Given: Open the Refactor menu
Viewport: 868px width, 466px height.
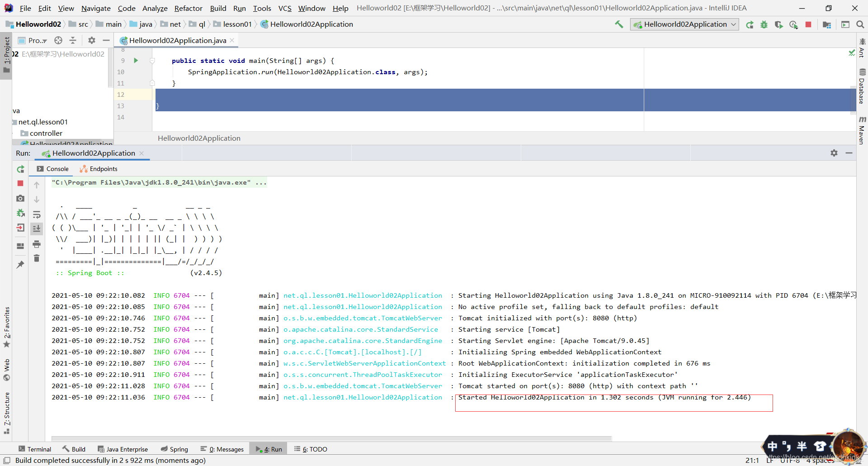Looking at the screenshot, I should (x=188, y=8).
